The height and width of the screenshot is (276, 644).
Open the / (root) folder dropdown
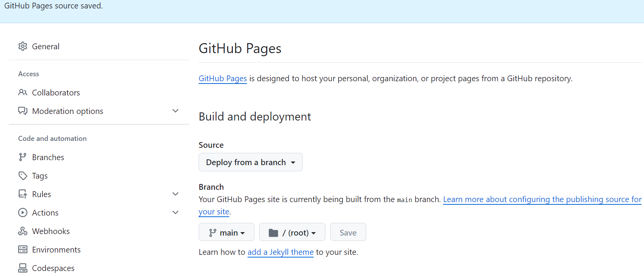tap(292, 232)
